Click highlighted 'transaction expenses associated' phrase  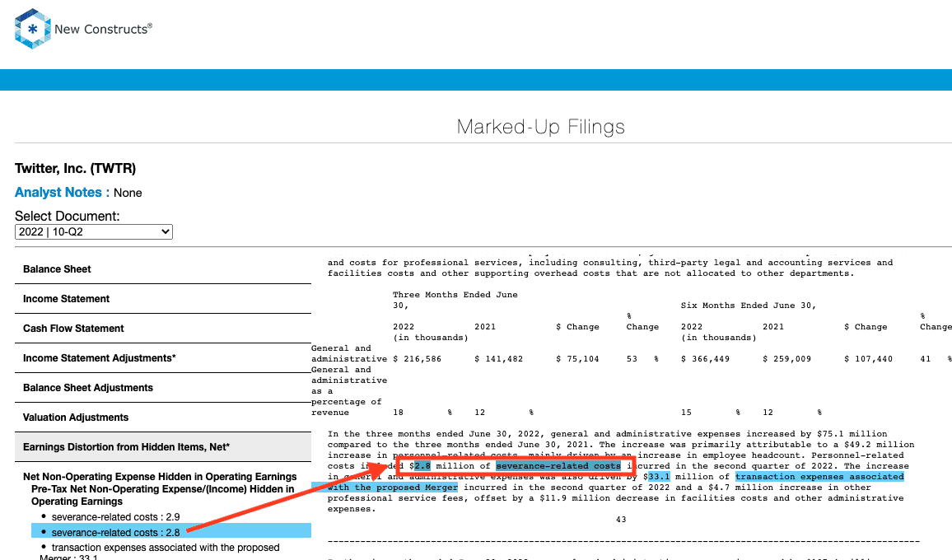[819, 477]
